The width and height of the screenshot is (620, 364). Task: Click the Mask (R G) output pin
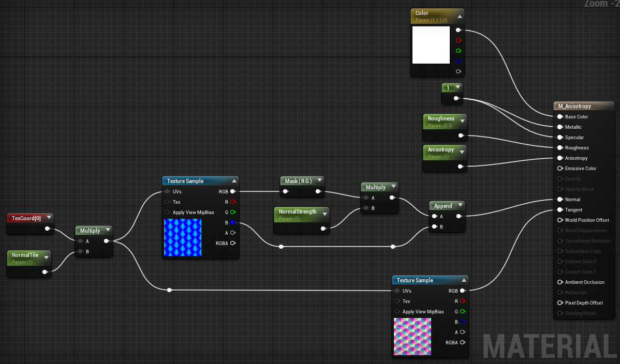click(318, 192)
